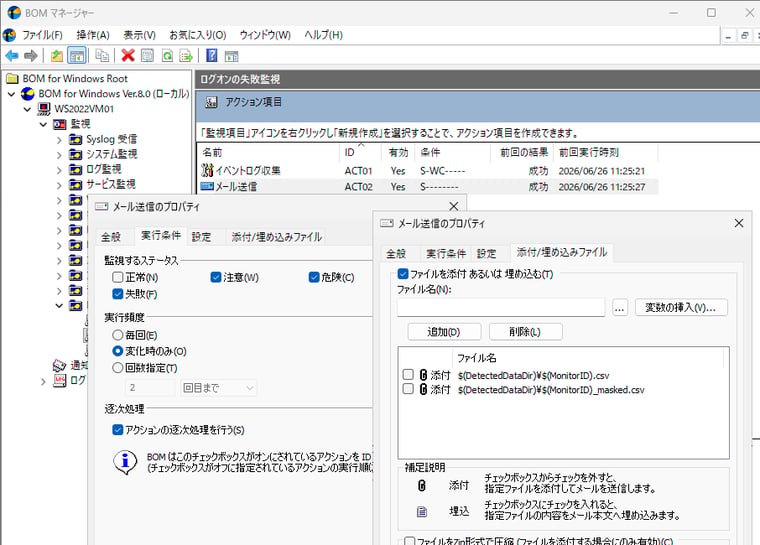Click the blue Help question mark icon
The width and height of the screenshot is (760, 545).
[211, 56]
